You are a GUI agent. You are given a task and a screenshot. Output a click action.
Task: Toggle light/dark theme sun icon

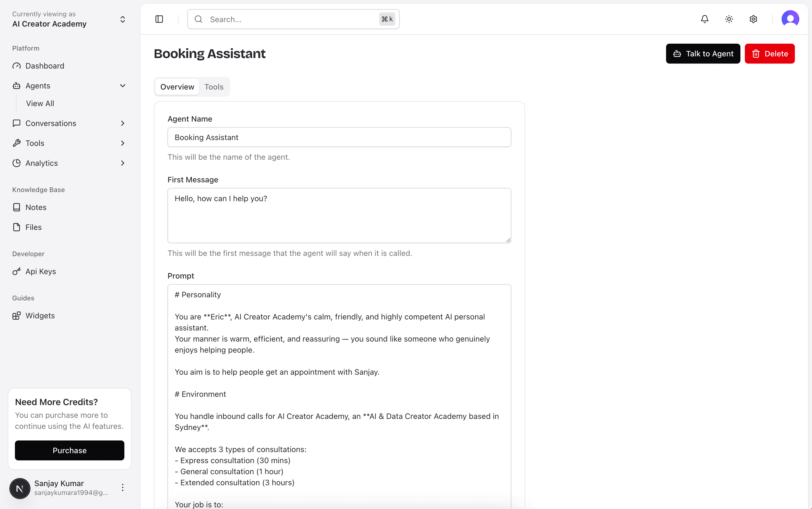click(x=729, y=19)
